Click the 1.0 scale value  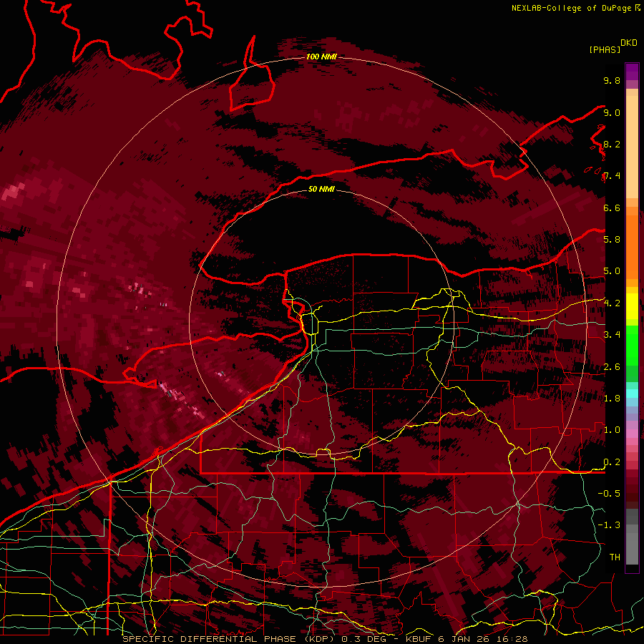click(612, 430)
